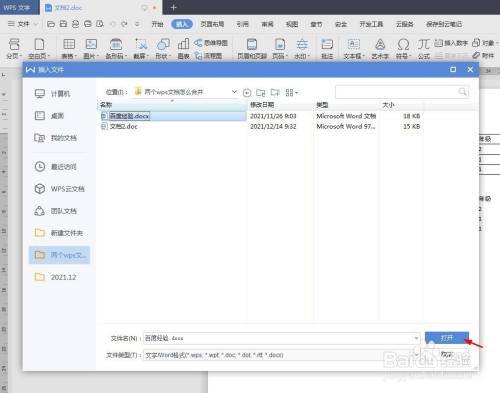This screenshot has height=393, width=500.
Task: Expand the 文件 menu dropdown arrow
Action: pyautogui.click(x=36, y=24)
